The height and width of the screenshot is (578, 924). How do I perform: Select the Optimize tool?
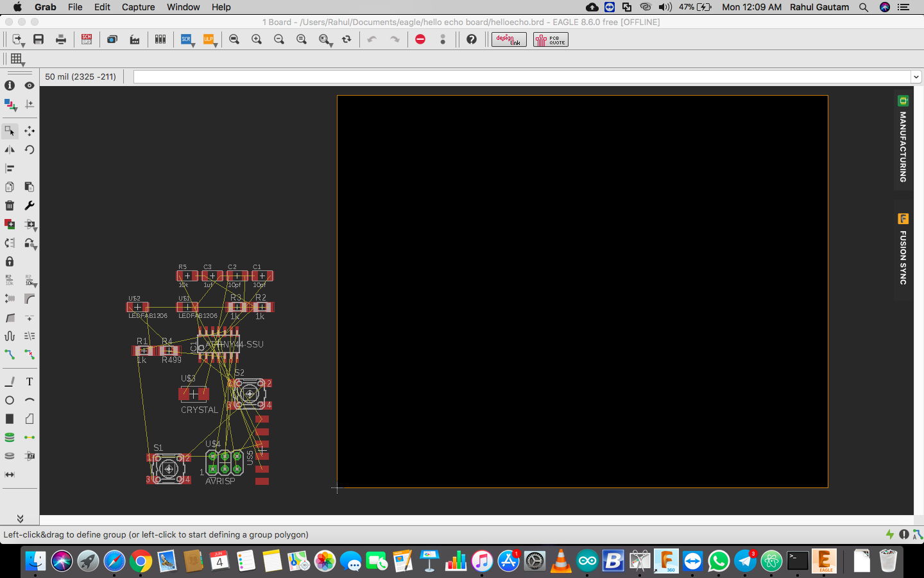(x=30, y=317)
